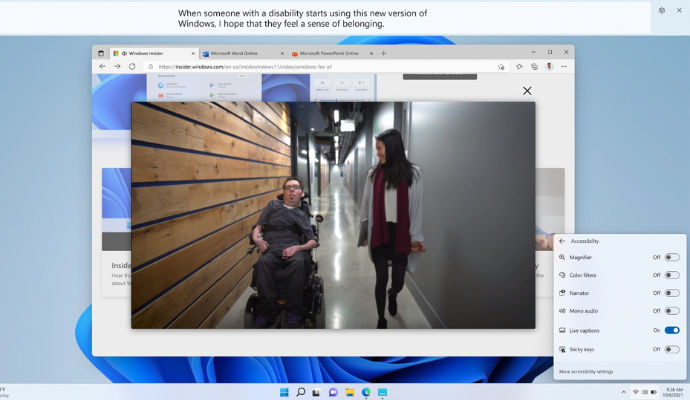The height and width of the screenshot is (400, 690).
Task: Open network, volume and battery quick settings
Action: (645, 392)
